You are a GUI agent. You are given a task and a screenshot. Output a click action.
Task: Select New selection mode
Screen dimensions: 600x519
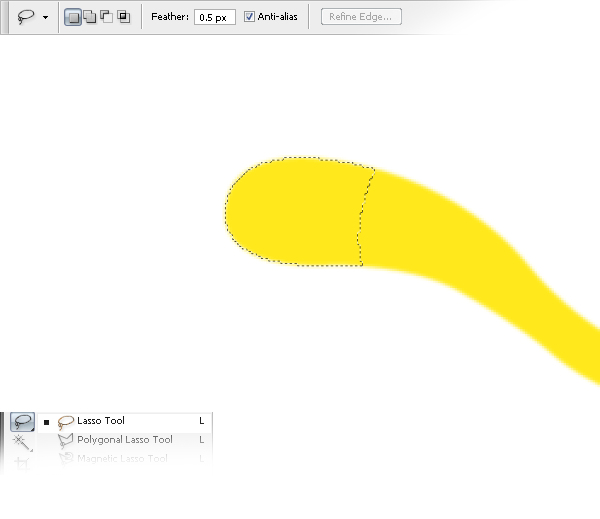click(x=73, y=17)
